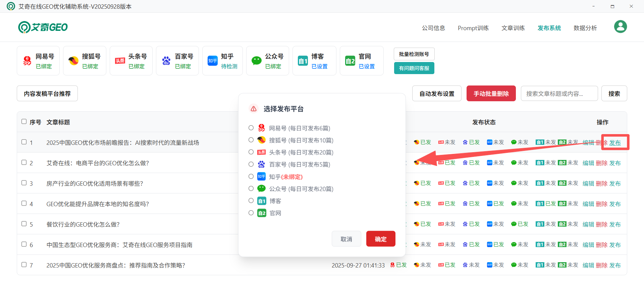Click 发布 for article row 7
The width and height of the screenshot is (644, 290).
615,265
